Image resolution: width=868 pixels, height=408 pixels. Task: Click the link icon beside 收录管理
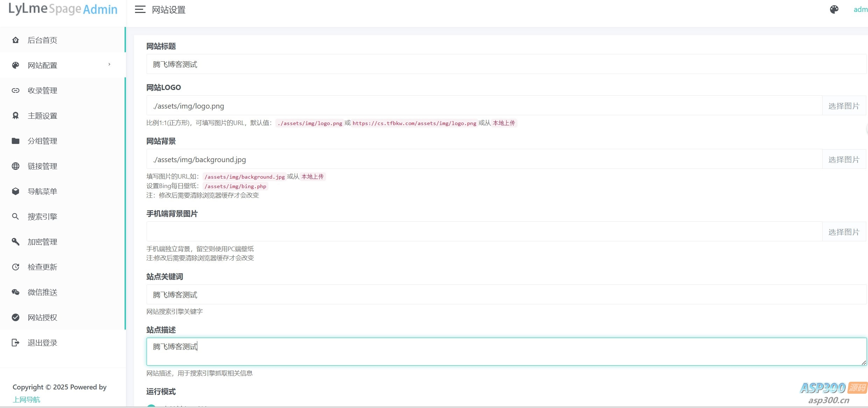coord(15,90)
